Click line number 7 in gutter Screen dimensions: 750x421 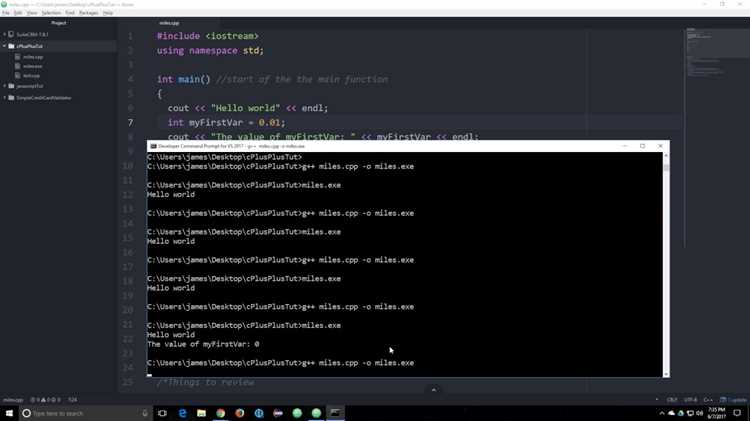(130, 122)
